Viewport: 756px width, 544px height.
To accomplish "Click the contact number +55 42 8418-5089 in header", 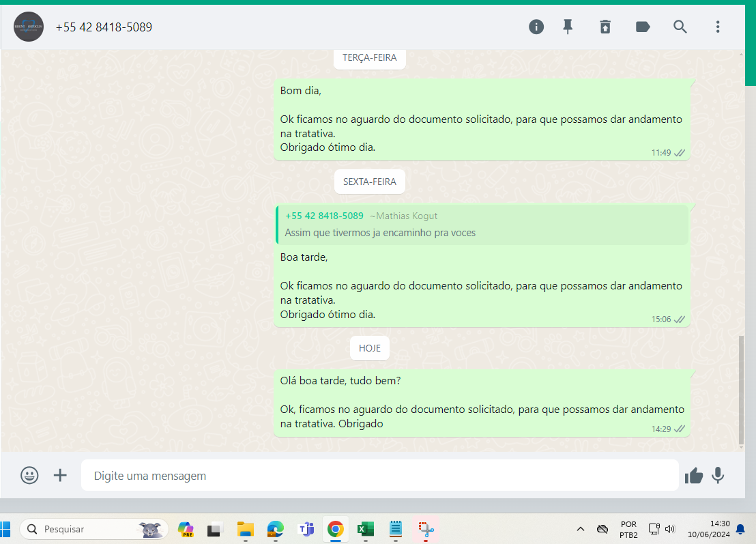I will point(104,27).
